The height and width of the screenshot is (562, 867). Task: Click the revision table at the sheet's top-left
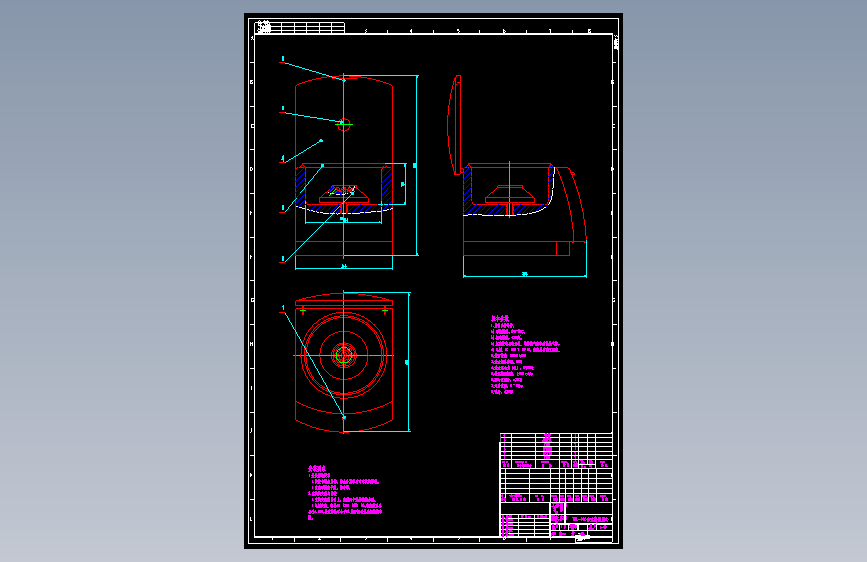(301, 27)
